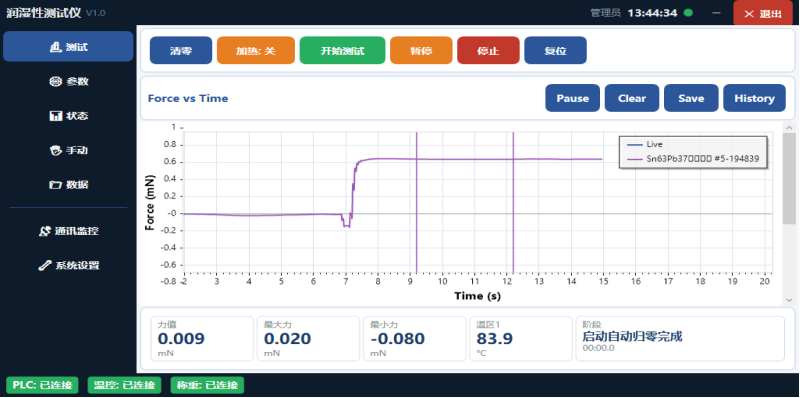This screenshot has width=800, height=398.
Task: Click the 参数 gear icon
Action: (55, 82)
